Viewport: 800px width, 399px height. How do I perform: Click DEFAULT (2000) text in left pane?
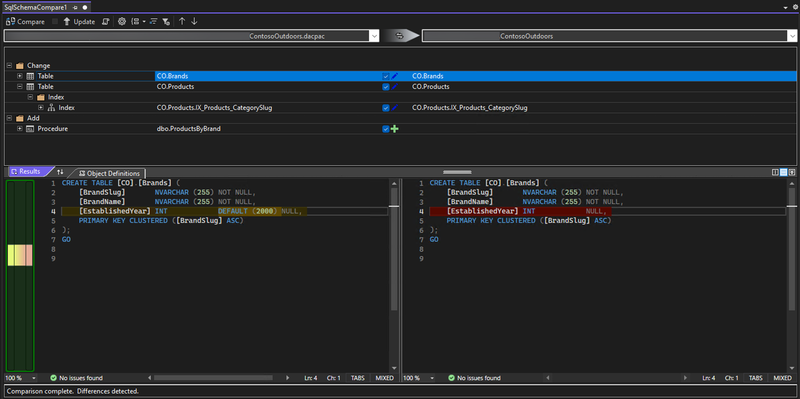click(247, 211)
